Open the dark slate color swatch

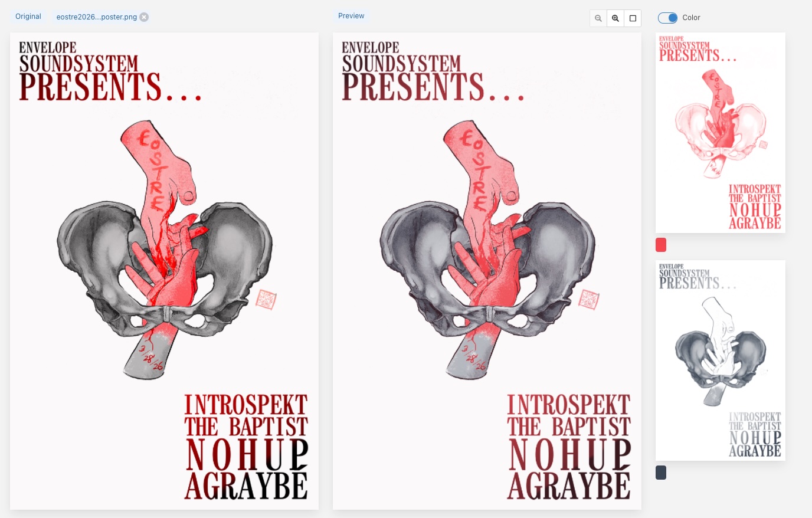(x=661, y=473)
